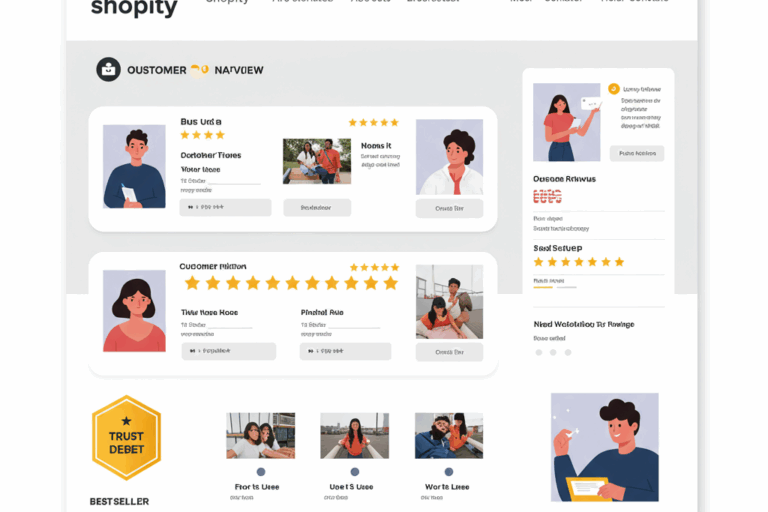Click the Trust Debet hexagon badge
Screen dimensions: 768x512
126,438
